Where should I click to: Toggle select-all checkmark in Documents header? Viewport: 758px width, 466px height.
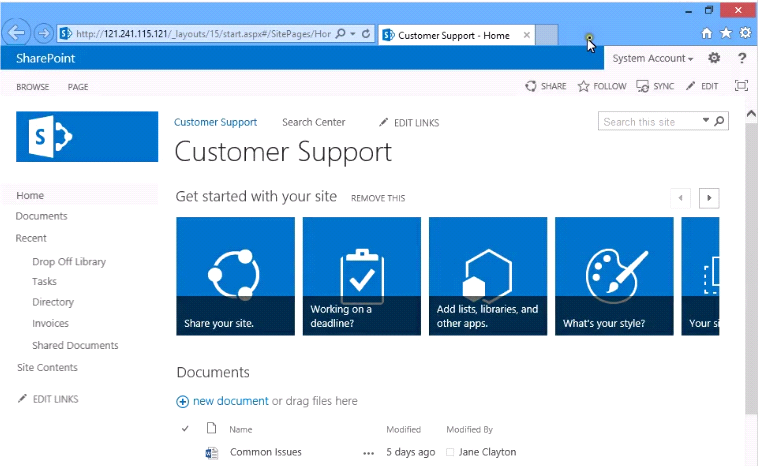pyautogui.click(x=185, y=428)
